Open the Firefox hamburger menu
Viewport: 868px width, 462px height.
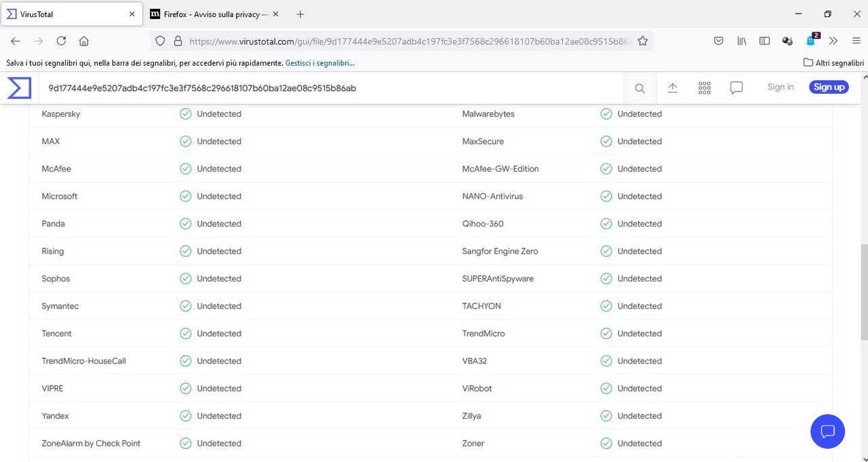point(856,41)
